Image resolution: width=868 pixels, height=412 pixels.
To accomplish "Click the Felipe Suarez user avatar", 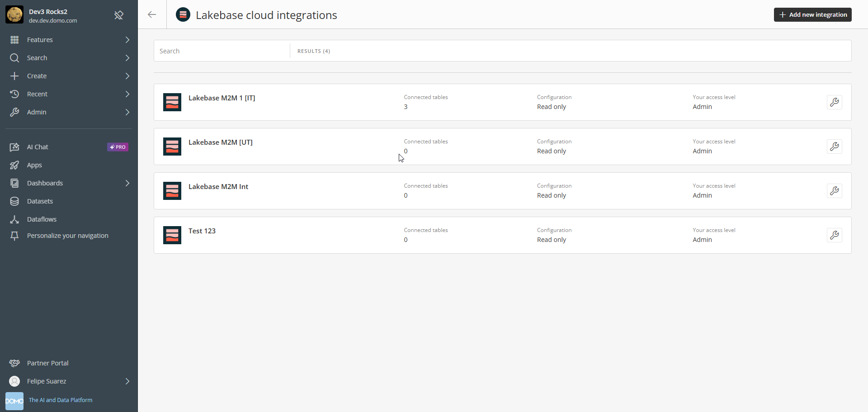I will pyautogui.click(x=14, y=381).
